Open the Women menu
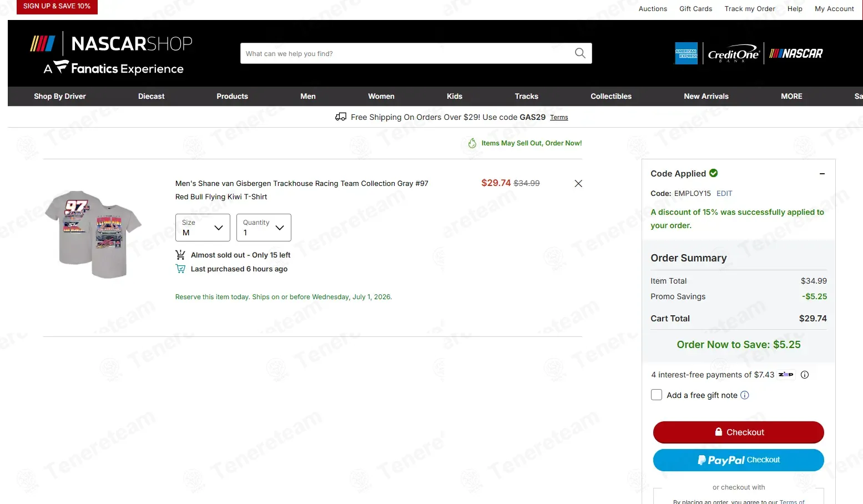Screen dimensions: 863x504 click(381, 96)
